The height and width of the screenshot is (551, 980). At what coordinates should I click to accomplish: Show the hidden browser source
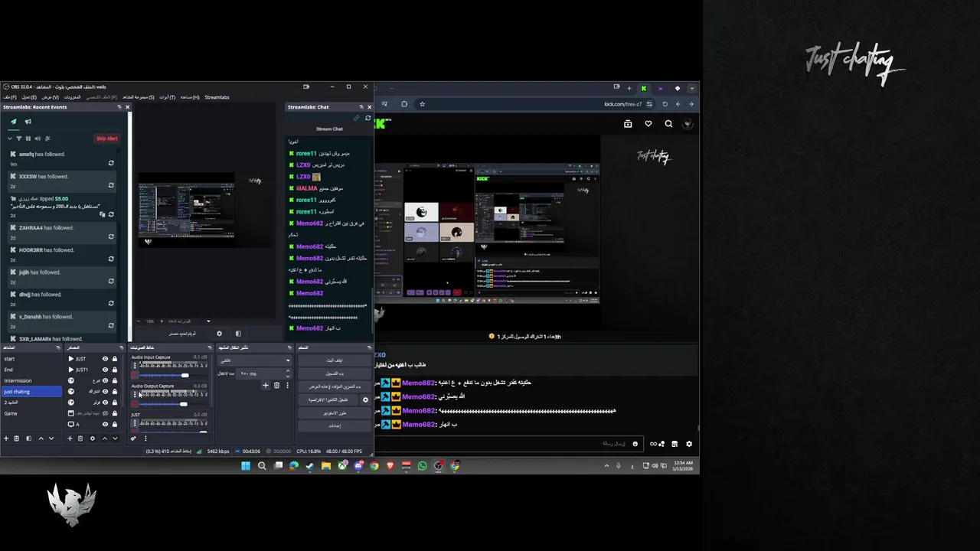[105, 413]
